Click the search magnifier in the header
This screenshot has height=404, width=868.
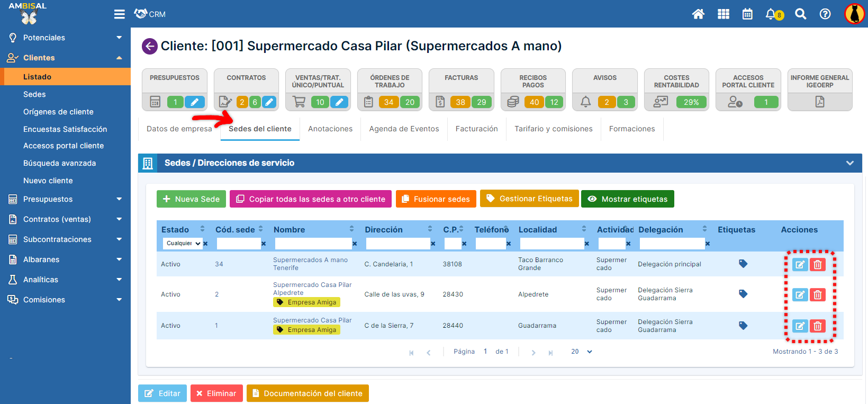coord(800,14)
